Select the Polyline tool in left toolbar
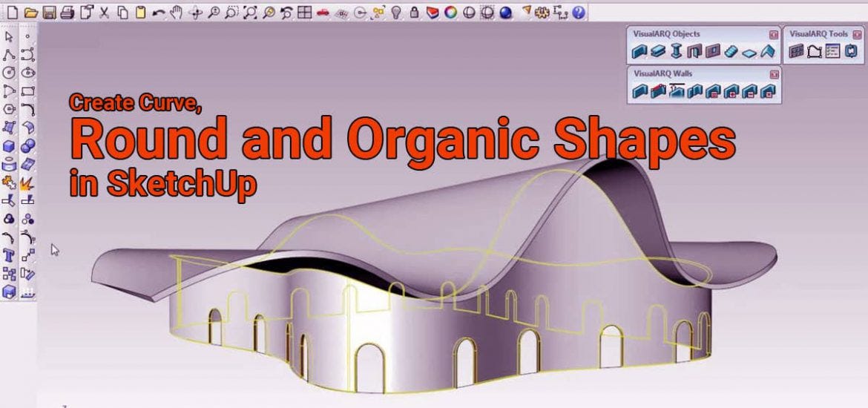The width and height of the screenshot is (868, 408). tap(9, 55)
